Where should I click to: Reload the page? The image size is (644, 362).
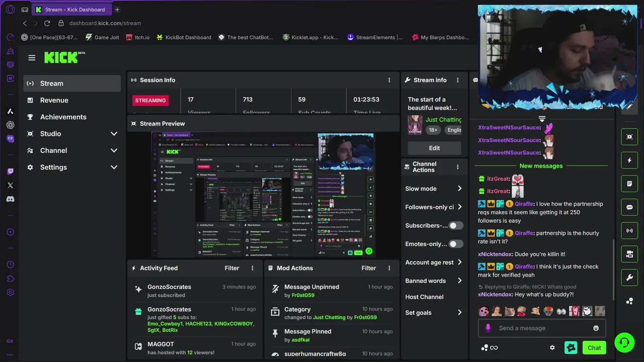point(47,23)
